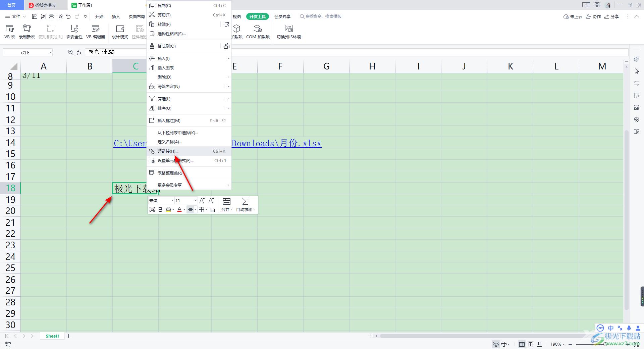This screenshot has width=644, height=349.
Task: Open print preview from quick access toolbar
Action: pos(60,16)
